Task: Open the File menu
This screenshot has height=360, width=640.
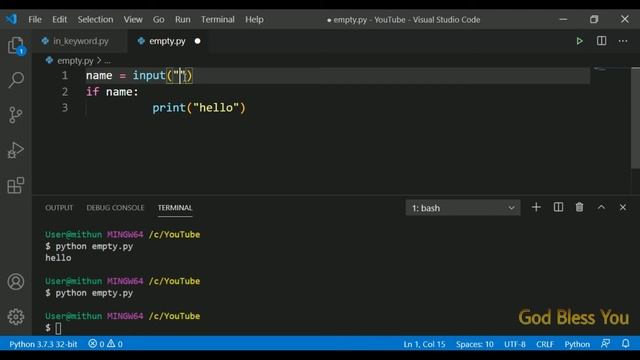Action: 35,19
